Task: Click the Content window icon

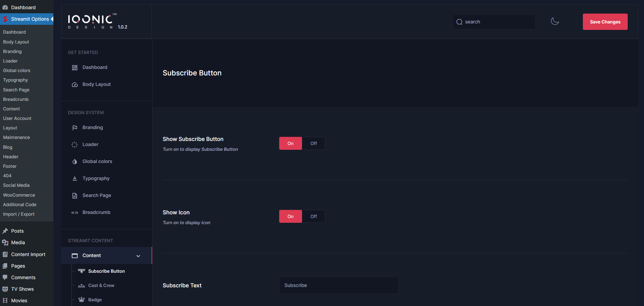Action: [x=75, y=256]
